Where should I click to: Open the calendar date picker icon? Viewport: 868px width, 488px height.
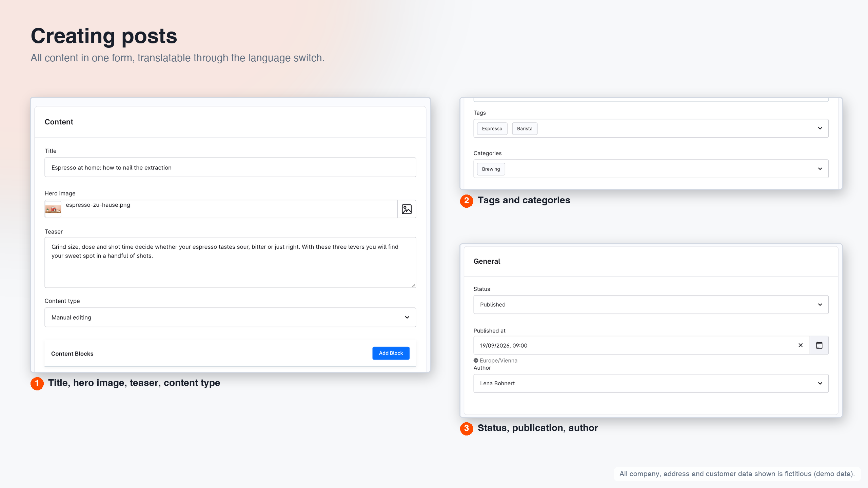point(819,345)
